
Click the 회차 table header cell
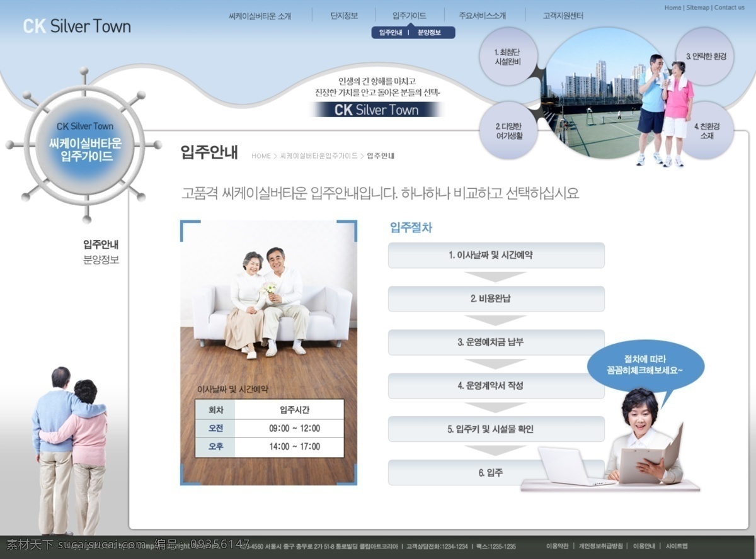pyautogui.click(x=215, y=410)
